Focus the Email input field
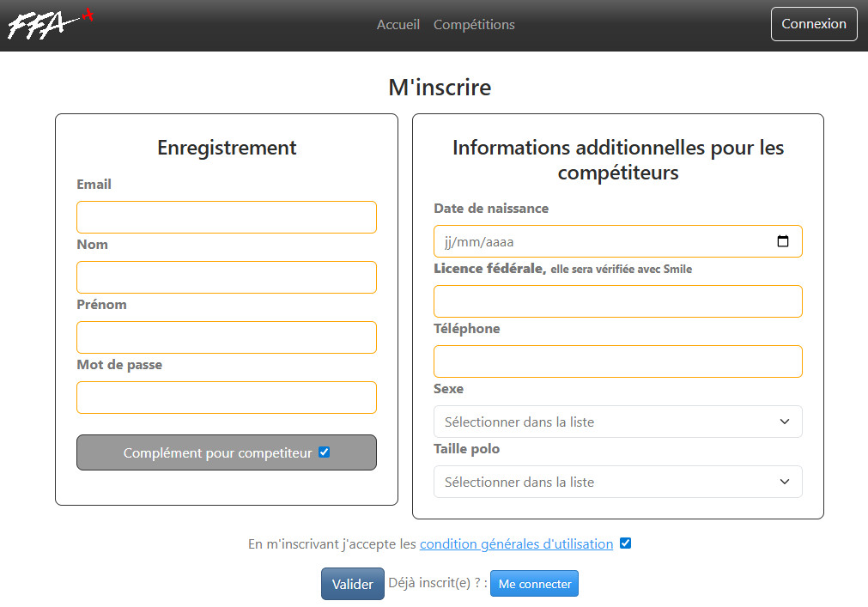Image resolution: width=868 pixels, height=607 pixels. click(x=226, y=217)
